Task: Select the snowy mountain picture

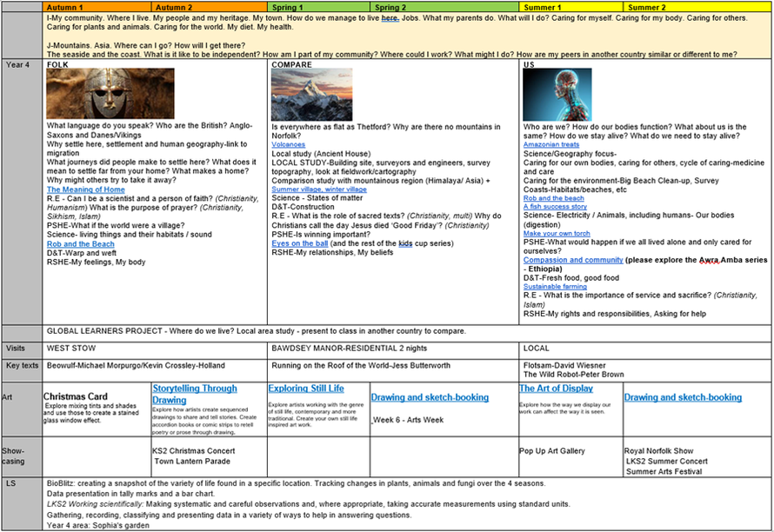Action: tap(311, 94)
